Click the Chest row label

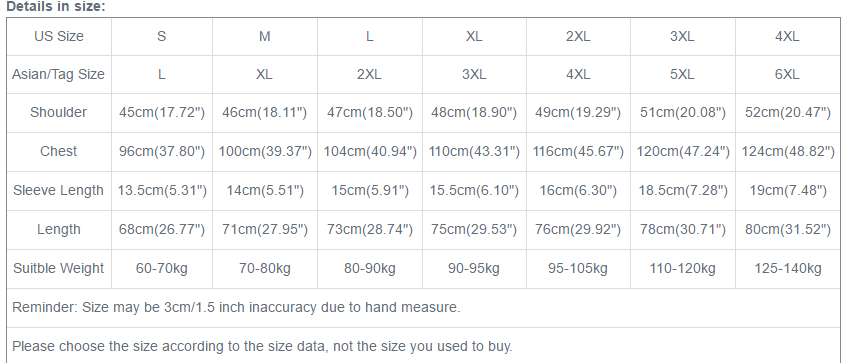click(x=58, y=151)
